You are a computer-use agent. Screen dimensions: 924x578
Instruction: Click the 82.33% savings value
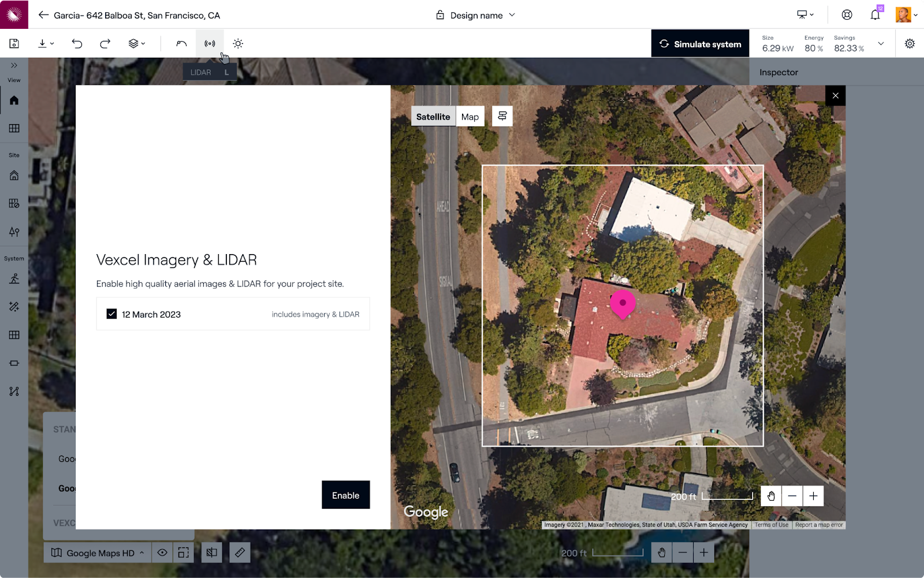(x=849, y=49)
